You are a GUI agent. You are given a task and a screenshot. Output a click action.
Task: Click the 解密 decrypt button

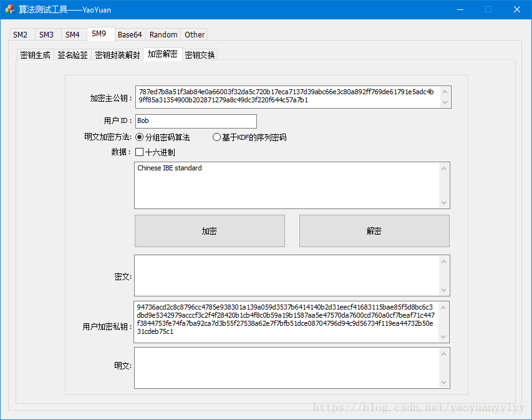(374, 231)
